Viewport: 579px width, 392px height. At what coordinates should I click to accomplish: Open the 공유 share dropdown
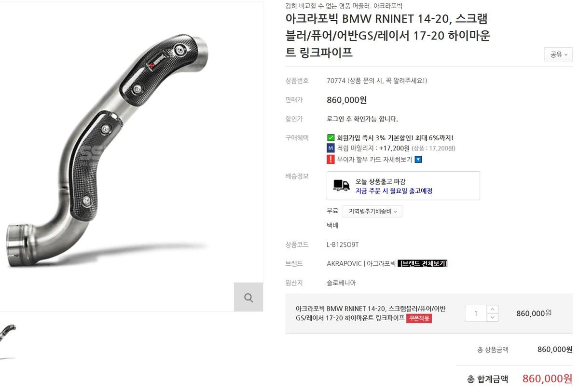coord(559,54)
